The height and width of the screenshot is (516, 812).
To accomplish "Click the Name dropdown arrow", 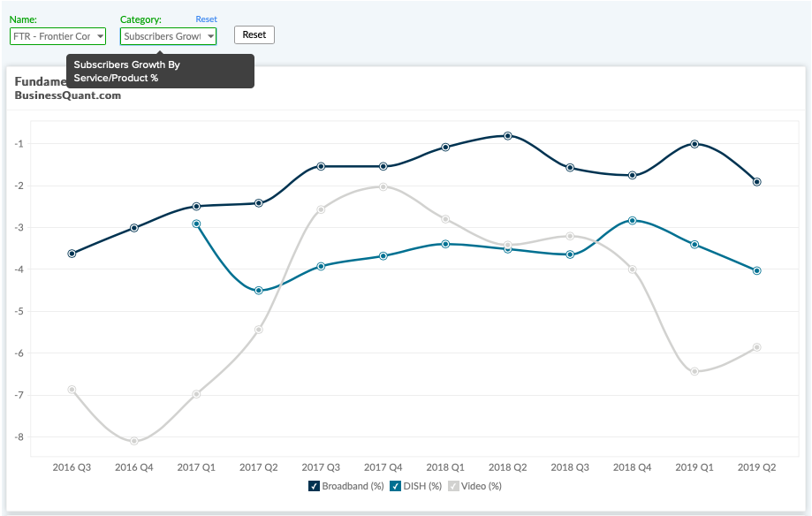I will [101, 36].
